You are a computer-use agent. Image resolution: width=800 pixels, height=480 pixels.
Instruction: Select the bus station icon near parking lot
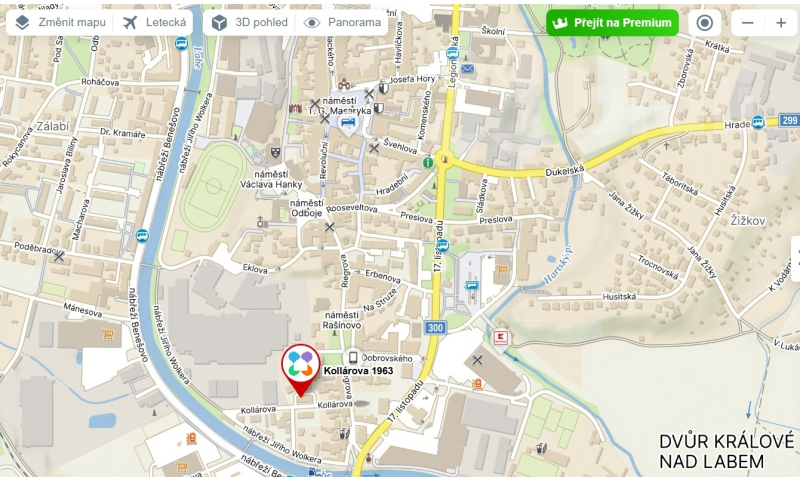click(472, 286)
